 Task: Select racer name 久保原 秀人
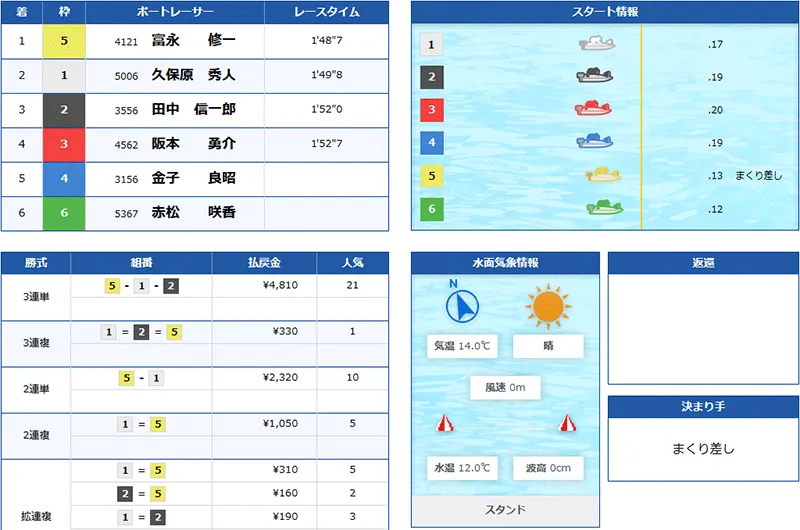coord(193,75)
